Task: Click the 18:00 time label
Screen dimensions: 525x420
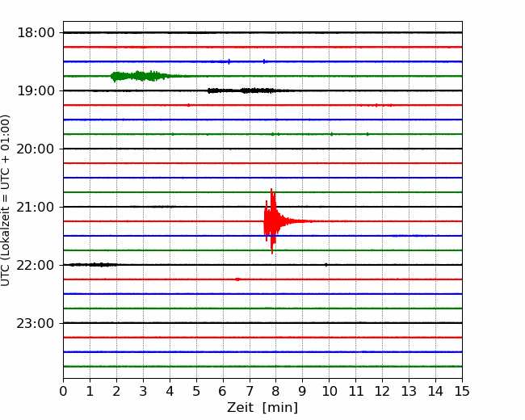Action: [36, 33]
